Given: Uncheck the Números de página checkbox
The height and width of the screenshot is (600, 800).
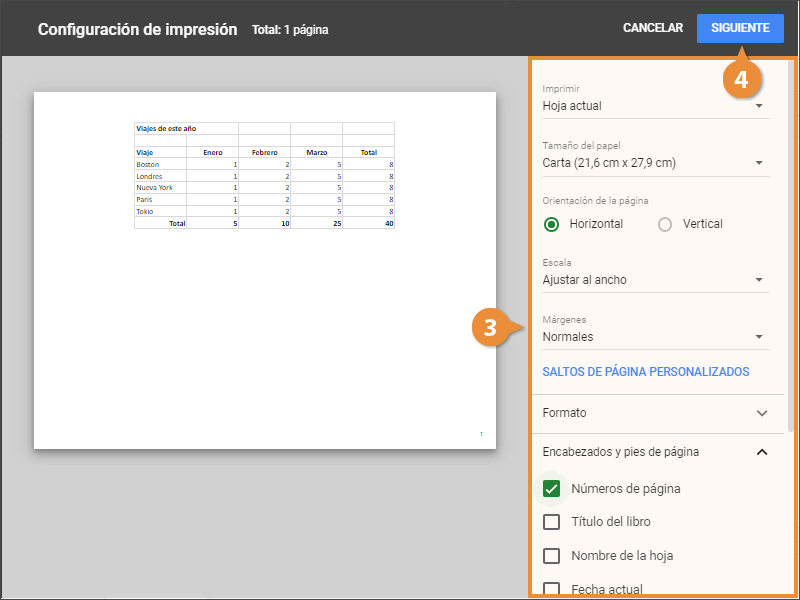Looking at the screenshot, I should coord(551,489).
